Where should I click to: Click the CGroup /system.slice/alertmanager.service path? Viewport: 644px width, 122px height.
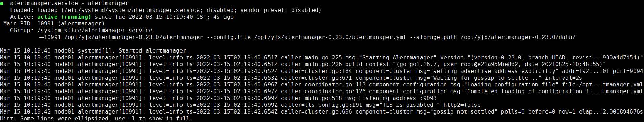point(95,30)
